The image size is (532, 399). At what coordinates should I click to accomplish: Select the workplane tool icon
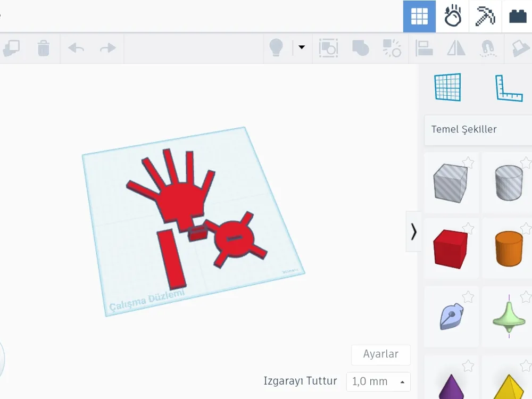447,87
